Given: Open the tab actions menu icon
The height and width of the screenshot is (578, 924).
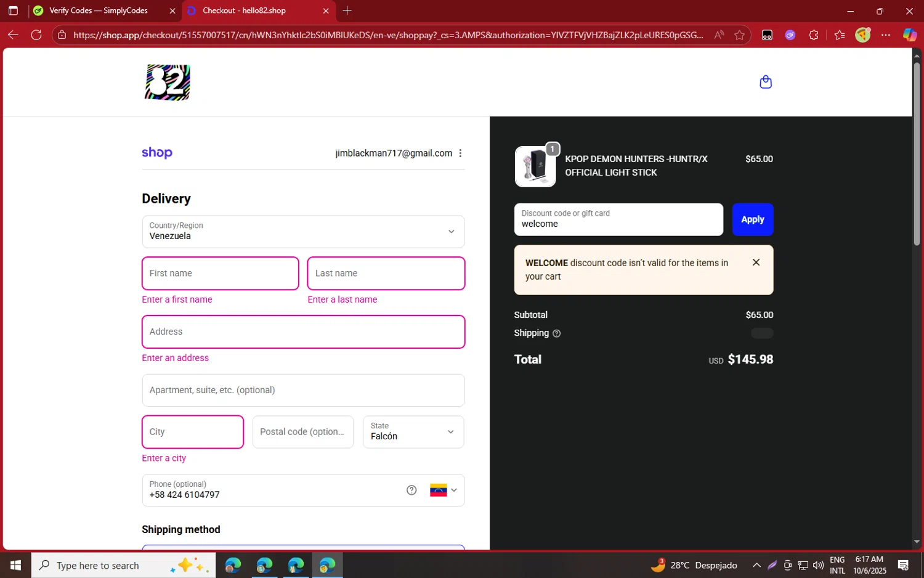Looking at the screenshot, I should 13,10.
